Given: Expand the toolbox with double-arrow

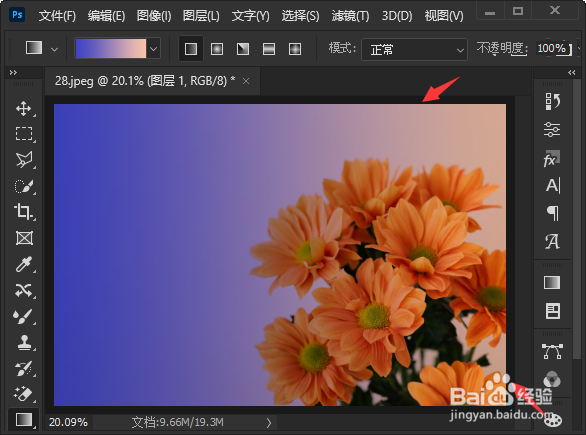Looking at the screenshot, I should 13,72.
